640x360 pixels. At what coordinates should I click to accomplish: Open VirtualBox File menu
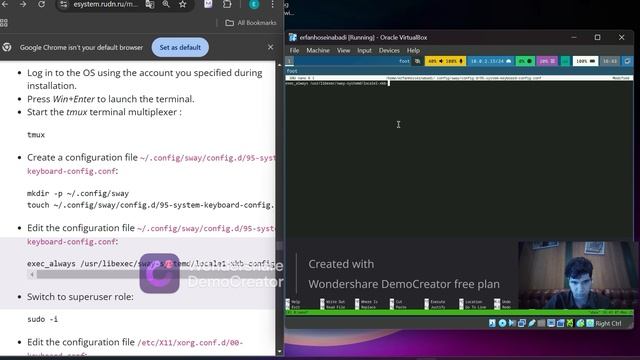(x=294, y=50)
